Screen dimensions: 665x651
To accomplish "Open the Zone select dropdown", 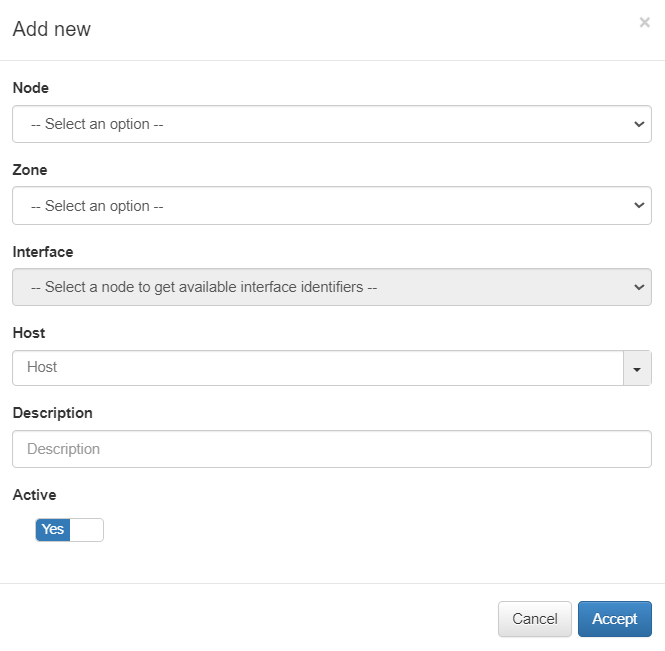I will pos(320,206).
